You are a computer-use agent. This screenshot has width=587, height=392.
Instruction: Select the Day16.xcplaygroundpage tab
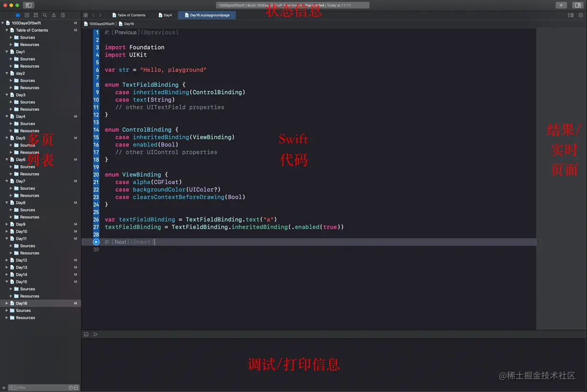point(207,15)
